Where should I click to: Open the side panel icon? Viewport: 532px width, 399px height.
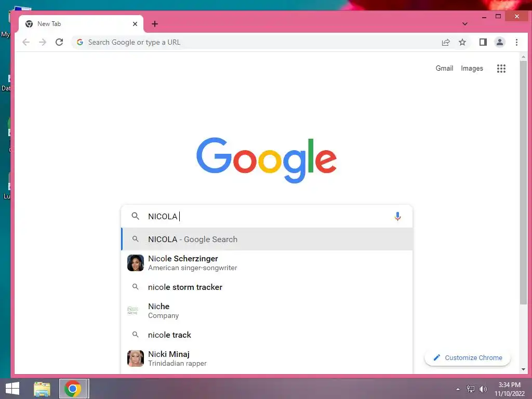coord(483,42)
